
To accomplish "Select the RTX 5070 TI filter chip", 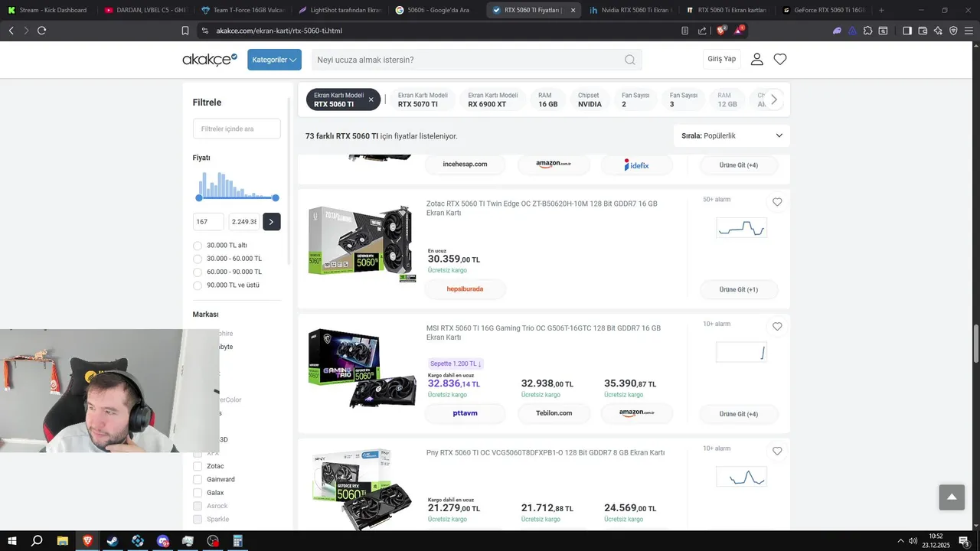I will tap(423, 99).
